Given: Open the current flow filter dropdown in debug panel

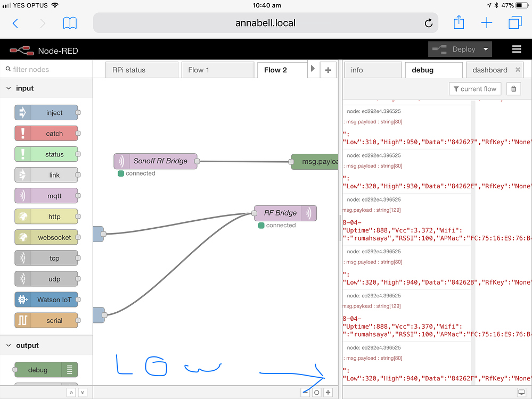Looking at the screenshot, I should 474,88.
